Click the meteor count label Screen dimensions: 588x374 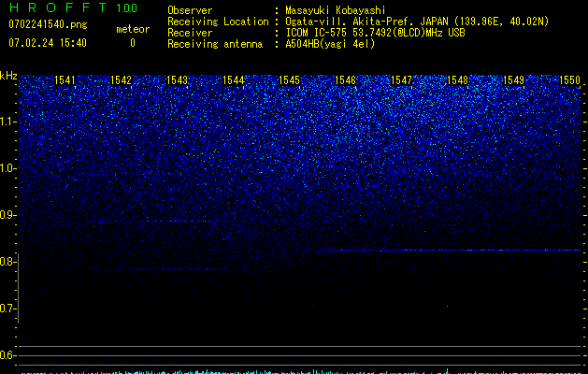[133, 29]
